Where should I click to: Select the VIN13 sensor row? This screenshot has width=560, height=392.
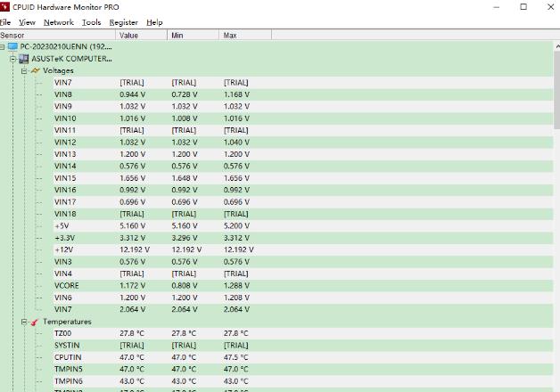click(x=303, y=154)
